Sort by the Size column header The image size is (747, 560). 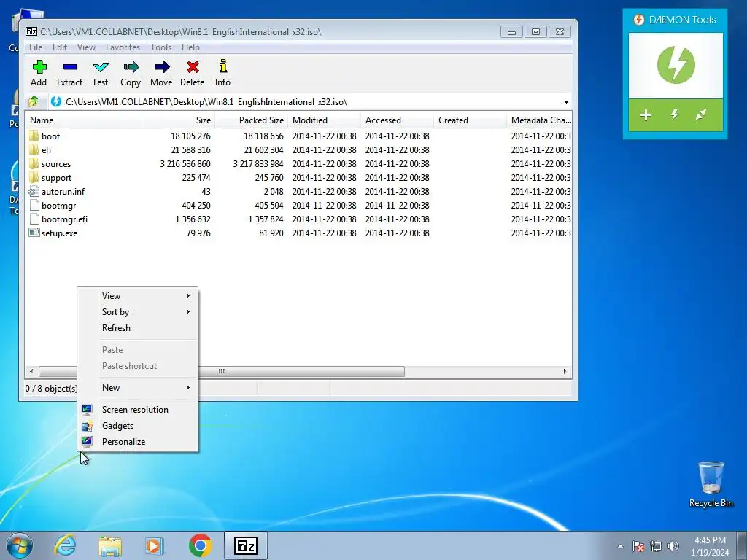point(178,120)
